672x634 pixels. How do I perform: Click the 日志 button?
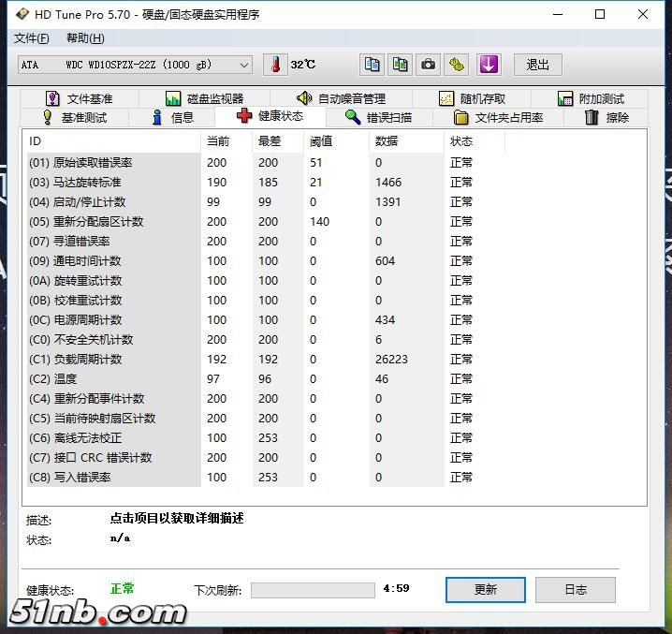576,589
